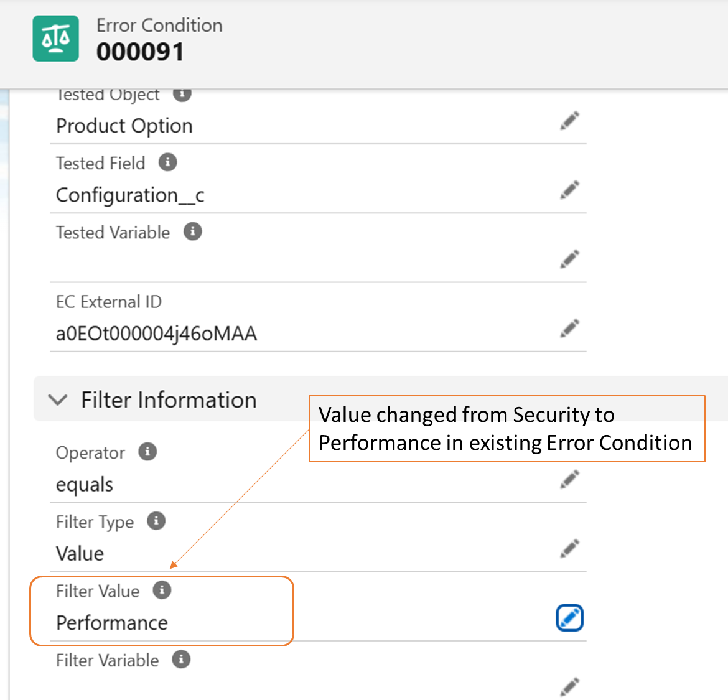
Task: Edit the Filter Variable pencil icon
Action: 570,687
